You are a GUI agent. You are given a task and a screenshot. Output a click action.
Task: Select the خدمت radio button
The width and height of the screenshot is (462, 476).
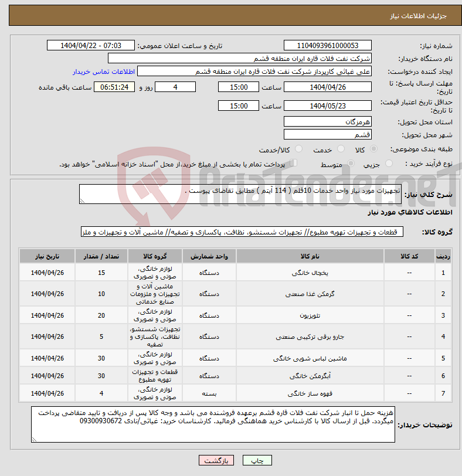[x=341, y=149]
